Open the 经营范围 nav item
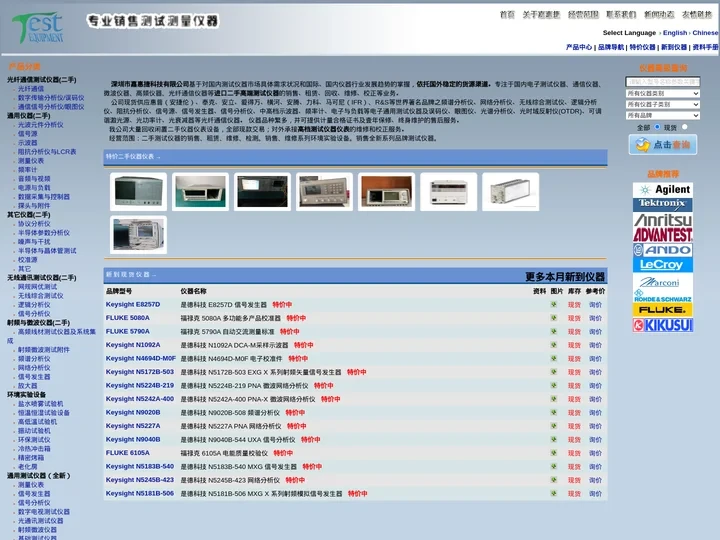The width and height of the screenshot is (720, 540). [583, 15]
